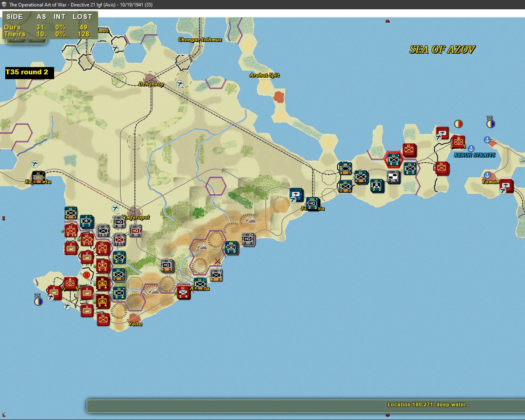Click the 'Arabat Spit' map label
Screen dimensions: 525x420
[x=265, y=75]
